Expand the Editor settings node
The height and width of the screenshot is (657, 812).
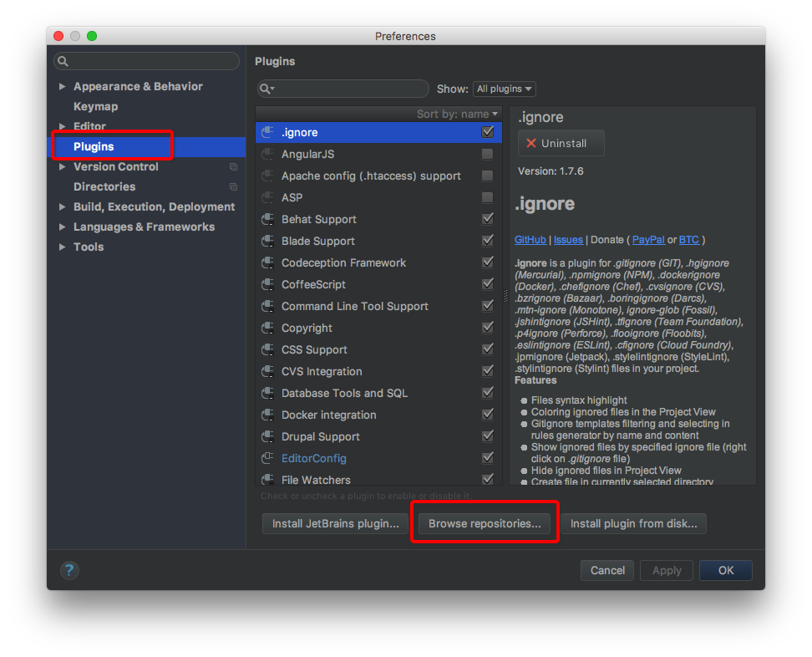coord(62,126)
